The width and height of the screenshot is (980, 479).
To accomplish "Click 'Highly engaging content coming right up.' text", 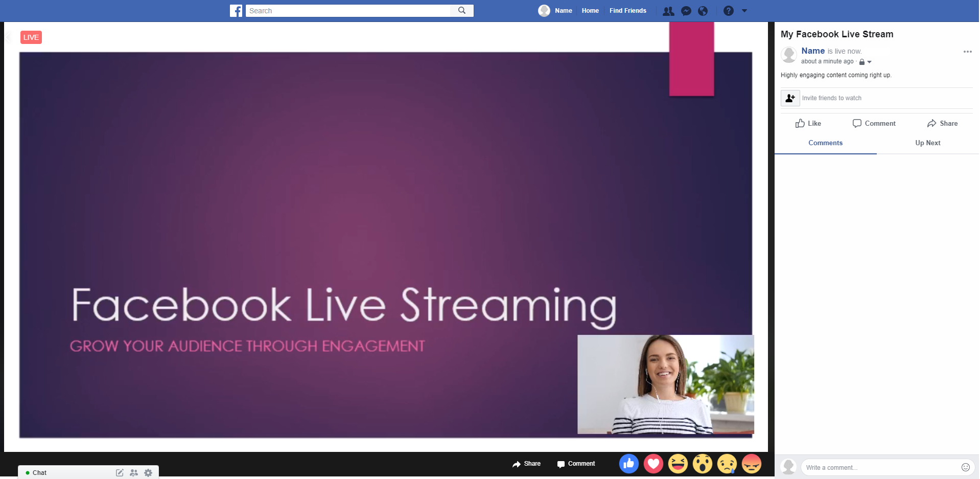I will click(836, 75).
